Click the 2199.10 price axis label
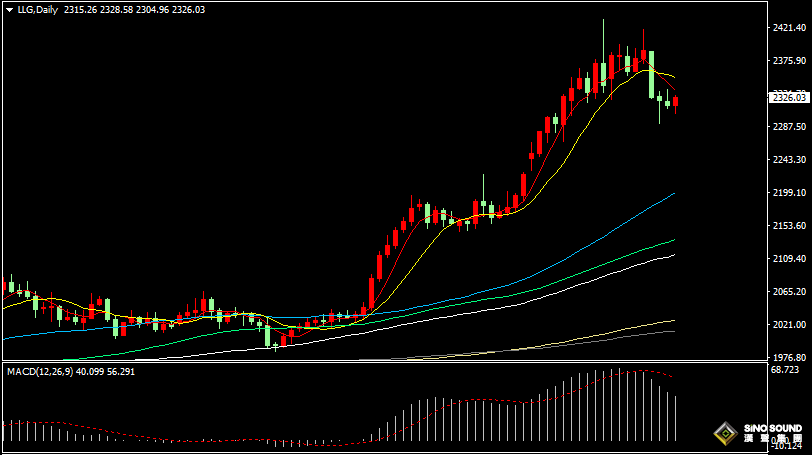This screenshot has height=455, width=812. coord(789,193)
